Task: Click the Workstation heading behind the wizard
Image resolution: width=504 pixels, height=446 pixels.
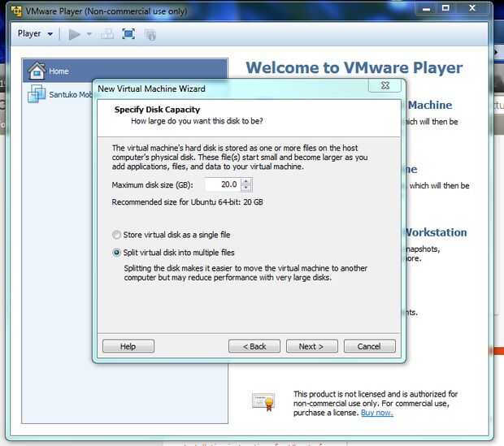Action: point(436,232)
